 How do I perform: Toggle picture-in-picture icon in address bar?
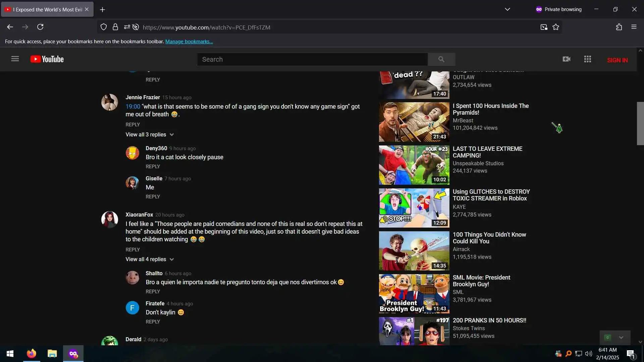(544, 27)
